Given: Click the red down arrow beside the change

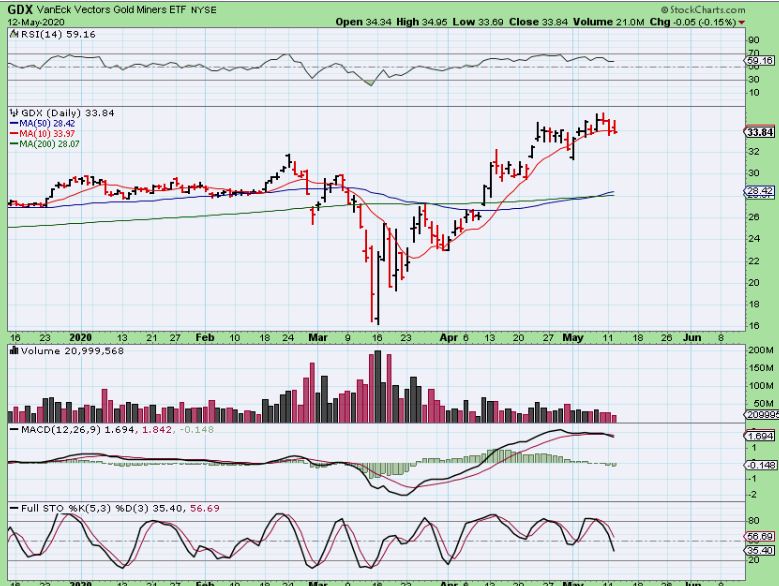Looking at the screenshot, I should coord(741,22).
